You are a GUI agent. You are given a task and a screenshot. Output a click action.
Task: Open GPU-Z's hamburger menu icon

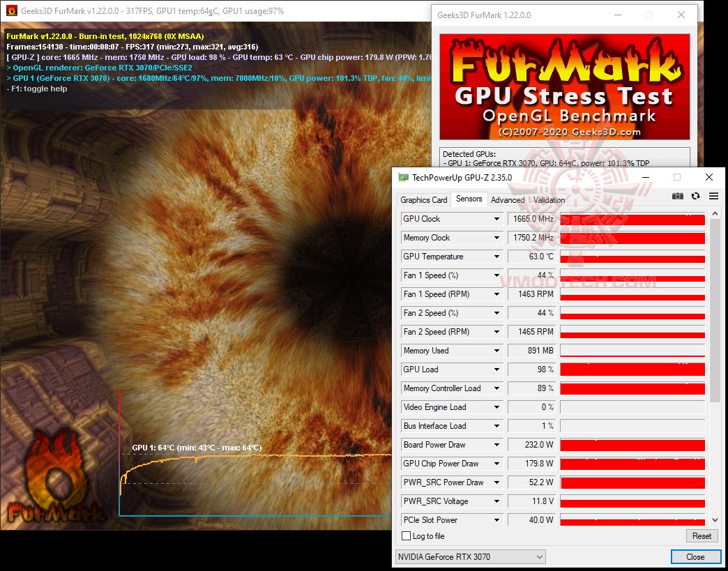click(x=713, y=197)
